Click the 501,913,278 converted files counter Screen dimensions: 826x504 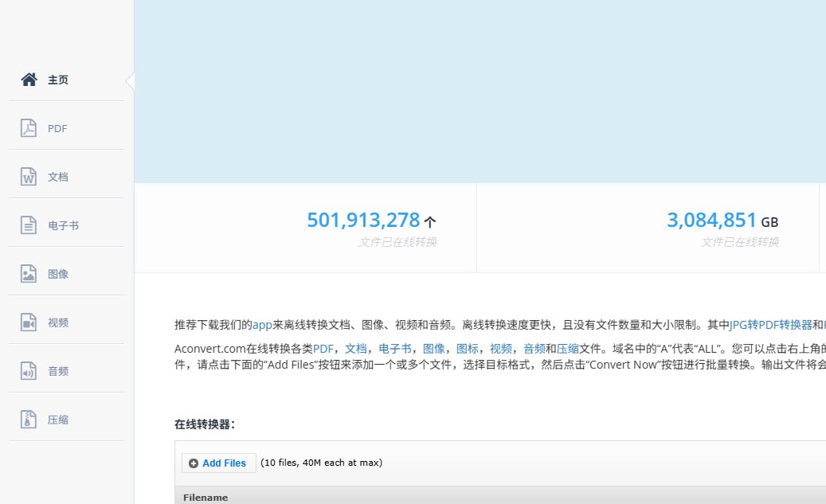(363, 221)
